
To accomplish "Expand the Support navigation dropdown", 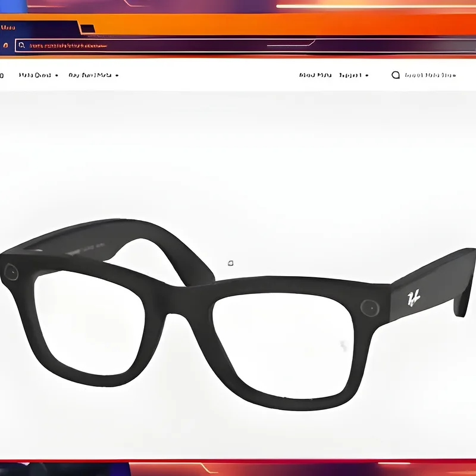I will 353,75.
